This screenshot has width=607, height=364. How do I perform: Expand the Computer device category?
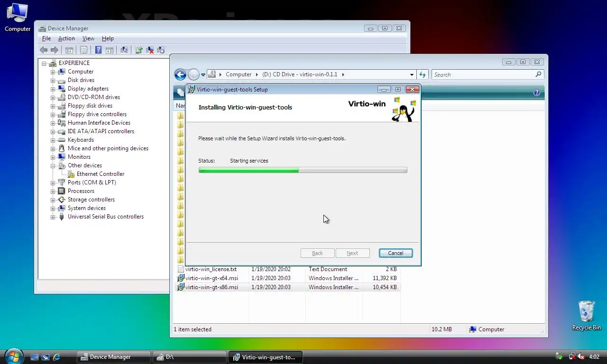pos(53,72)
